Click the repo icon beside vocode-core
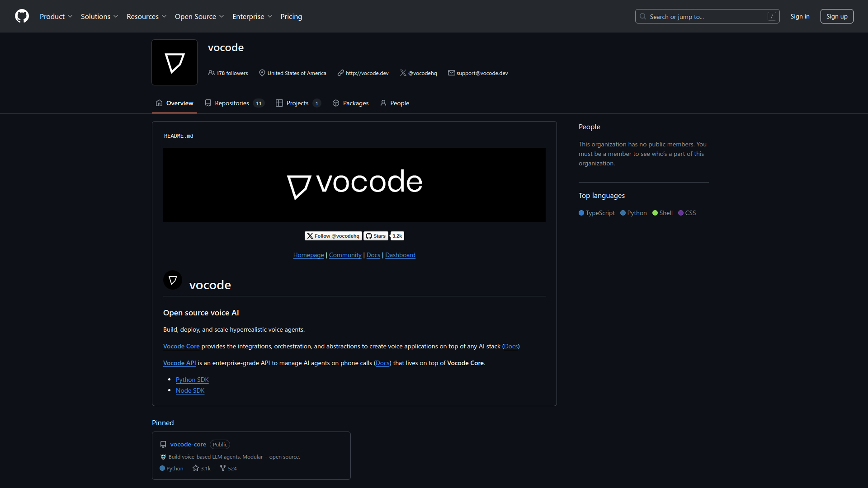 click(163, 445)
